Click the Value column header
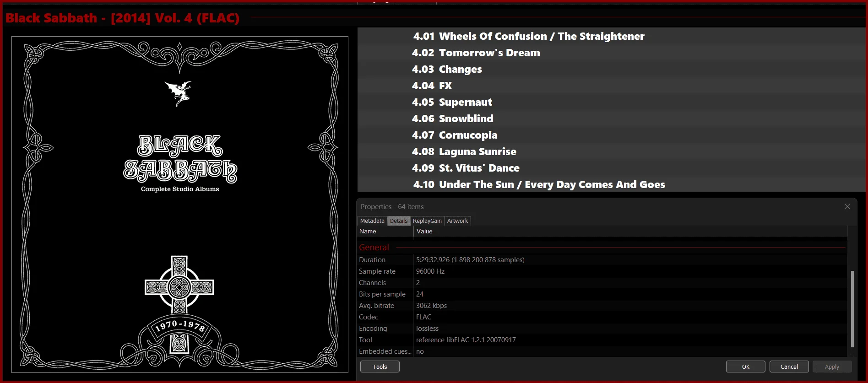This screenshot has height=383, width=868. click(x=630, y=231)
